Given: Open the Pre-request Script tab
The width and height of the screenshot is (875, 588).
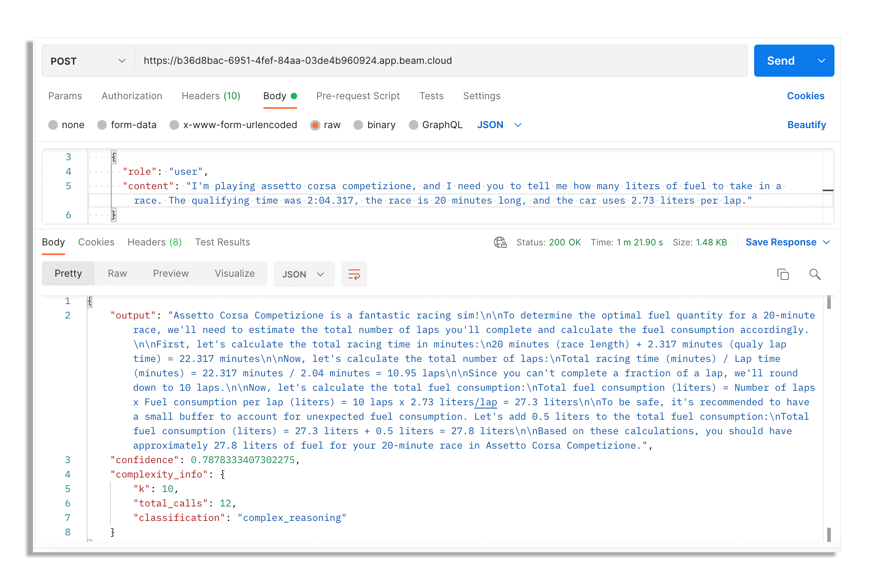Looking at the screenshot, I should click(x=358, y=96).
